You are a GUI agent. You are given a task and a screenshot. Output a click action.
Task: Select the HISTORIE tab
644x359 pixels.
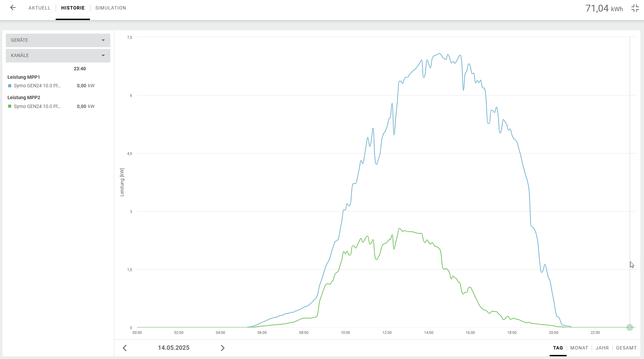pos(73,8)
